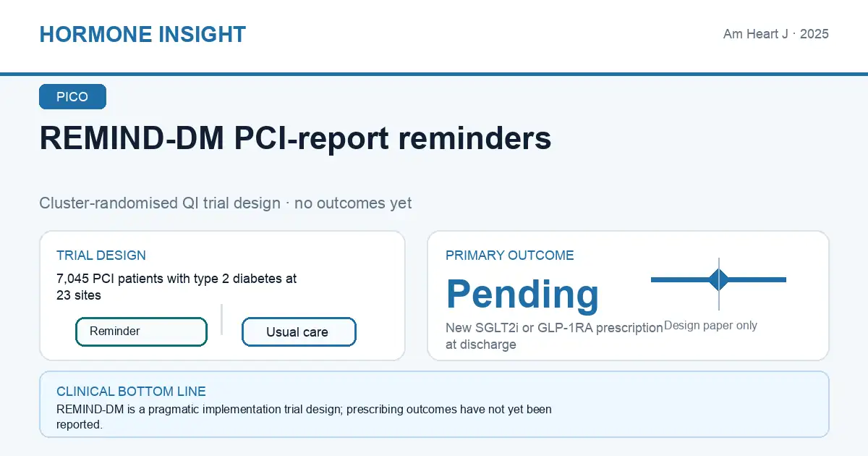Click the blue header divider bar
The image size is (868, 456).
(434, 74)
